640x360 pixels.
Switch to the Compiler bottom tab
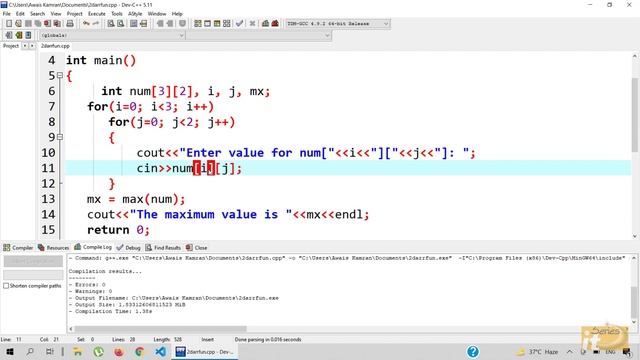point(18,248)
